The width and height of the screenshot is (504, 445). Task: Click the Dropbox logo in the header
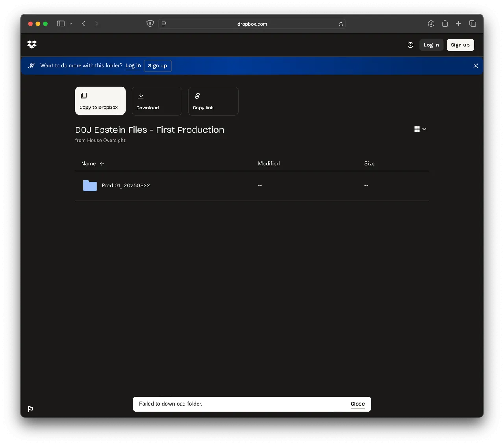[x=32, y=44]
